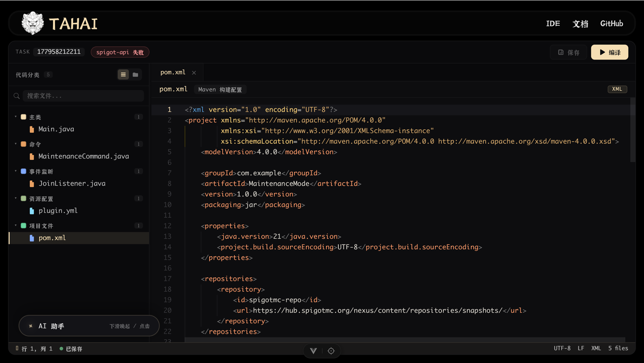Collapse the 命令 category
Screen dimensions: 644x363
(x=16, y=144)
